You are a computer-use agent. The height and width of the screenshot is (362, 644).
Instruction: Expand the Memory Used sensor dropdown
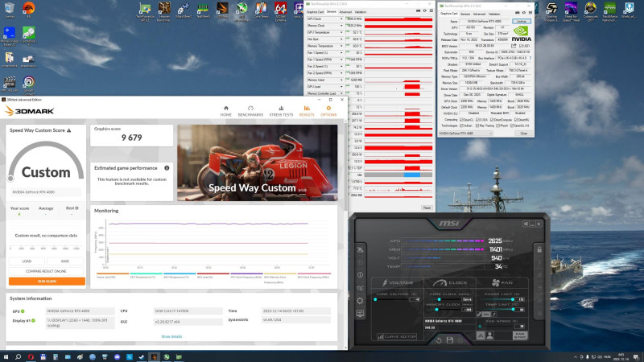pos(341,80)
